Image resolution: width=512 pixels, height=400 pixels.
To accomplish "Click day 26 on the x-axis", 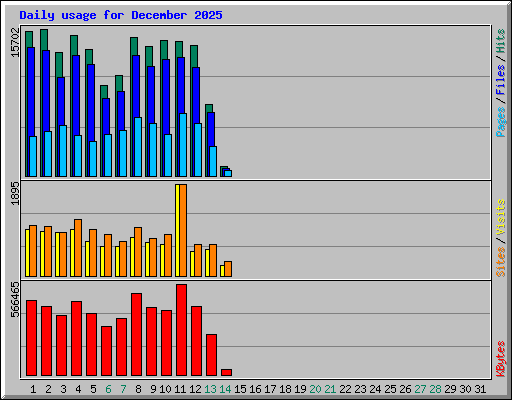I will click(405, 389).
